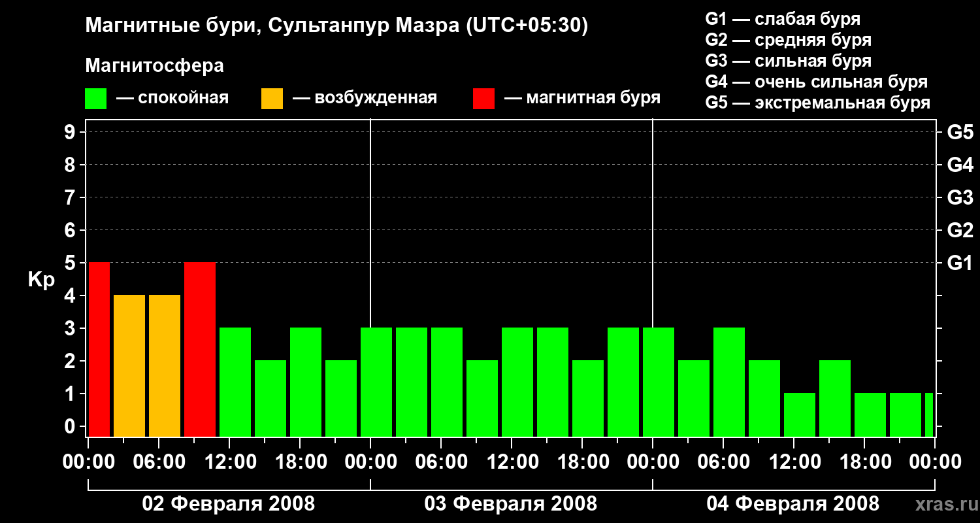The height and width of the screenshot is (523, 980).
Task: Click the green Kp 2 bar at 15:00 on 04 Februaryля
Action: (835, 398)
